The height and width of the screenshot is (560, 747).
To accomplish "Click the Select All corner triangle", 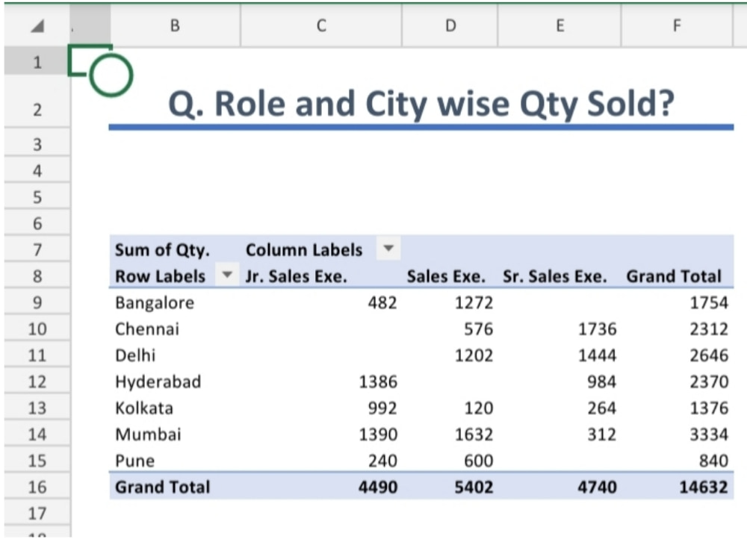I will [37, 25].
